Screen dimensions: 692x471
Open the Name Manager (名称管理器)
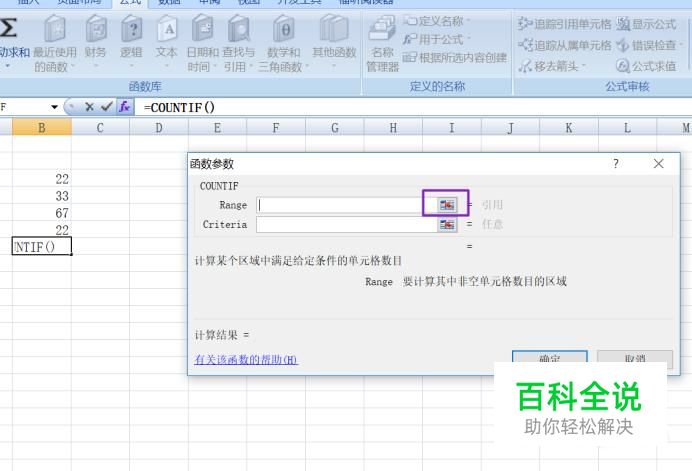click(382, 43)
